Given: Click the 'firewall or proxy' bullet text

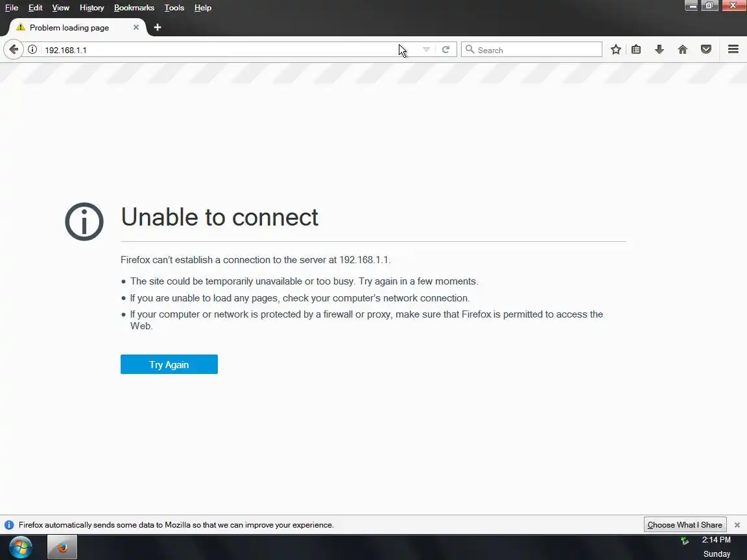Looking at the screenshot, I should pos(366,320).
